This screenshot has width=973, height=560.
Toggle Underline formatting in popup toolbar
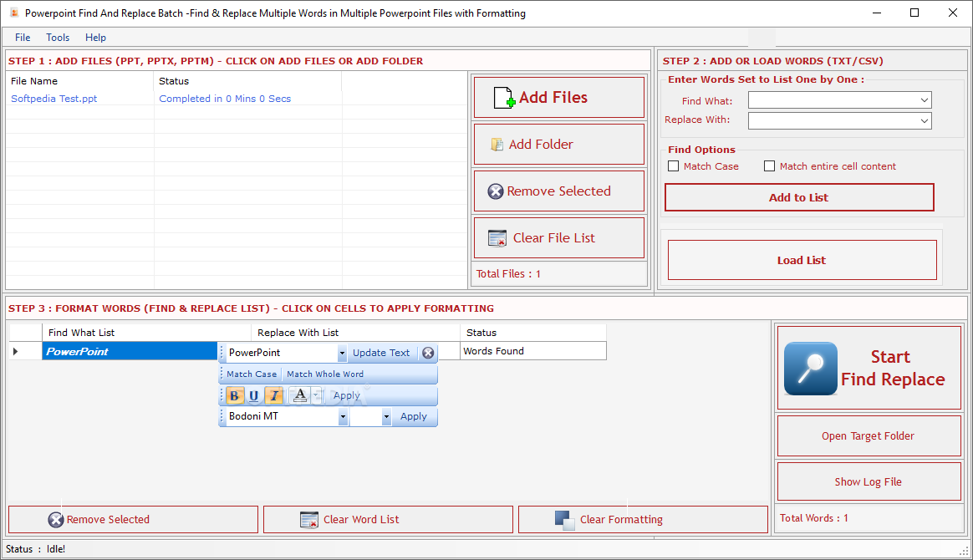click(x=254, y=395)
